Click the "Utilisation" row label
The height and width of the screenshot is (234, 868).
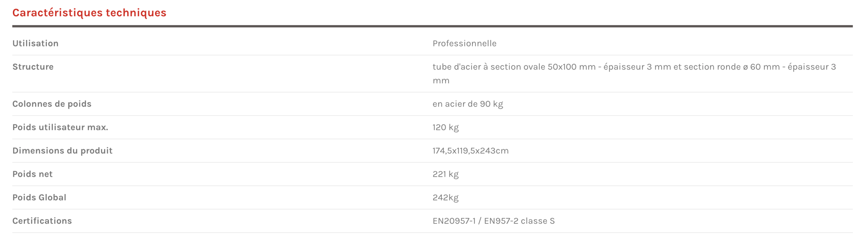(35, 43)
